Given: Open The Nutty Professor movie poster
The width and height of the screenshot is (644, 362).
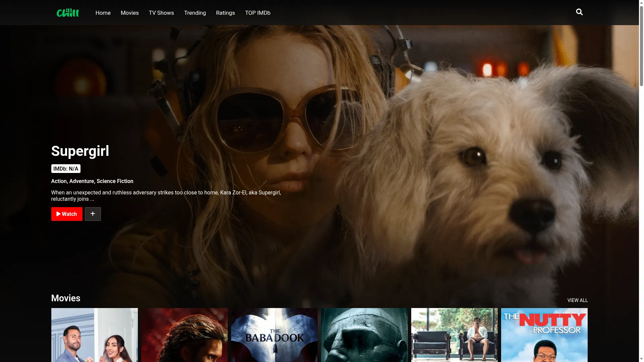Looking at the screenshot, I should click(x=544, y=335).
